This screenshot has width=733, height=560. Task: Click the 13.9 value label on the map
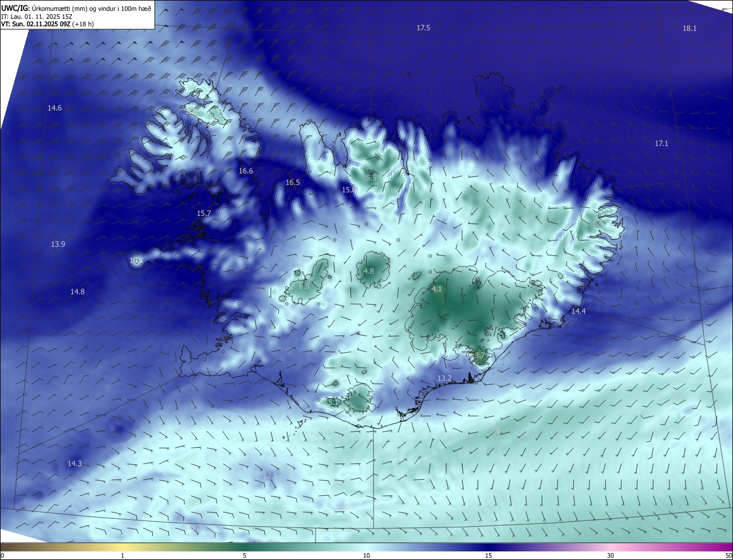pyautogui.click(x=58, y=244)
